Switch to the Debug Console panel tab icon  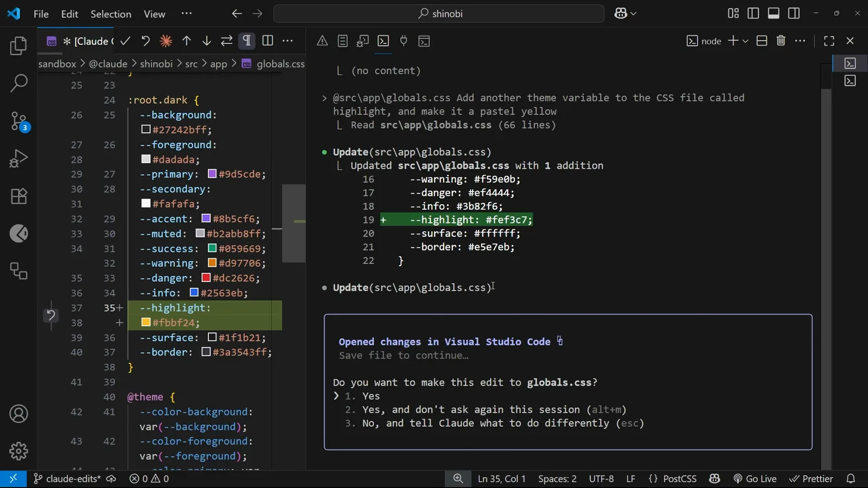tap(363, 41)
